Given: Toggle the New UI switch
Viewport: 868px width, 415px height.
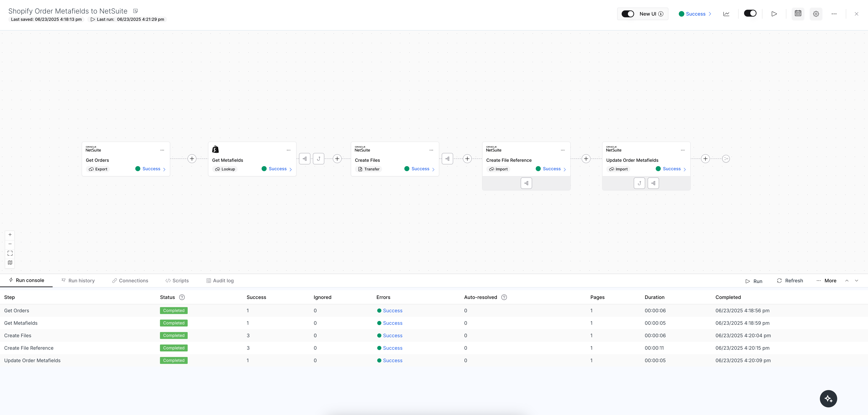Looking at the screenshot, I should (x=628, y=14).
